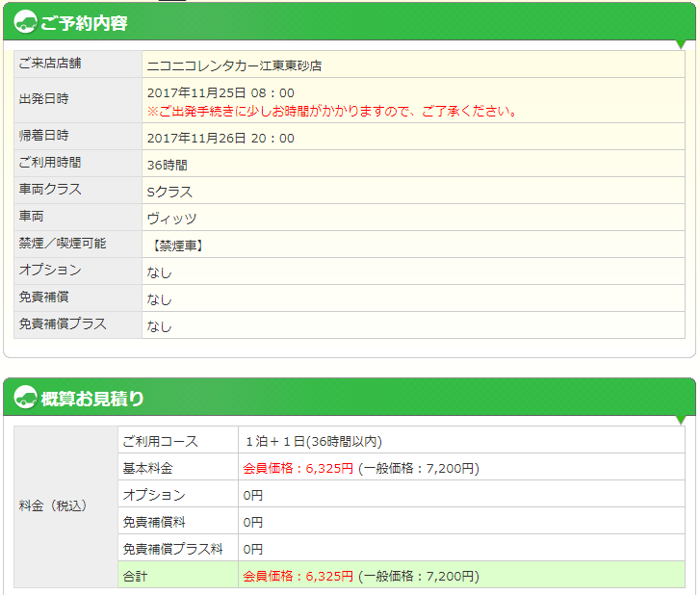Click the ご利用時間 row label
This screenshot has width=700, height=595.
(x=49, y=163)
